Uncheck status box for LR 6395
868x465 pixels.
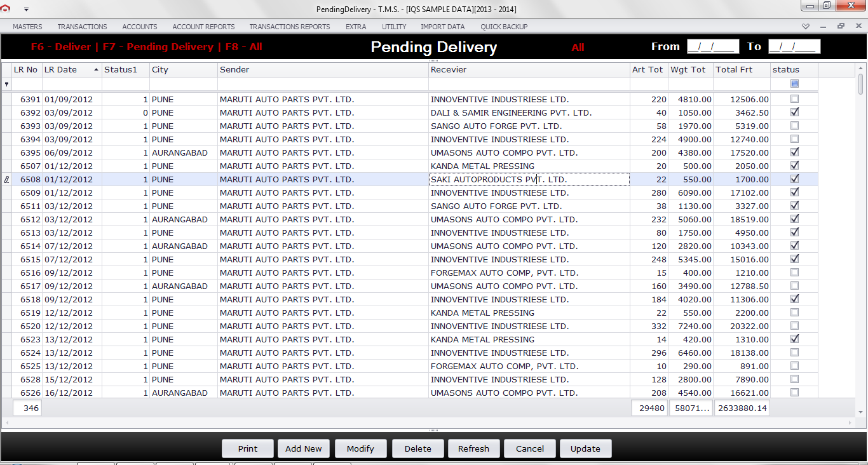(794, 152)
